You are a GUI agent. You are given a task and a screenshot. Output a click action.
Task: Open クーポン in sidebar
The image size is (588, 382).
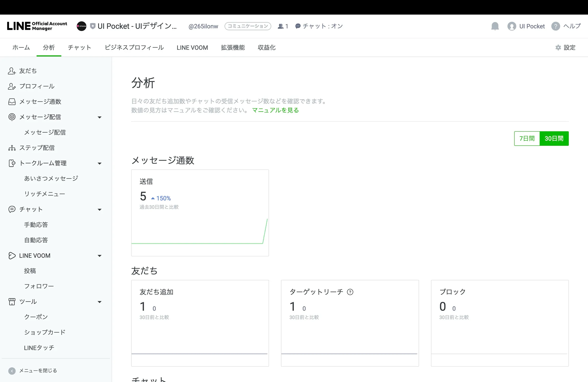[36, 317]
